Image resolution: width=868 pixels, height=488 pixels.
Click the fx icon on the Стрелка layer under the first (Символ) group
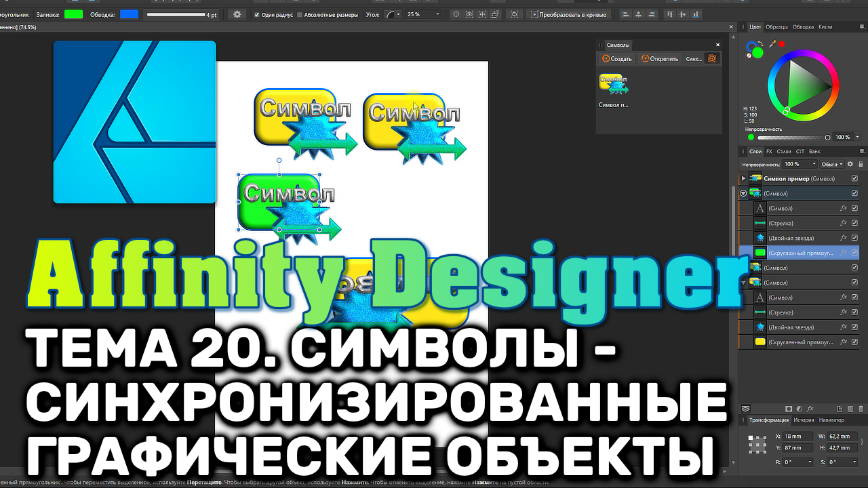point(844,223)
